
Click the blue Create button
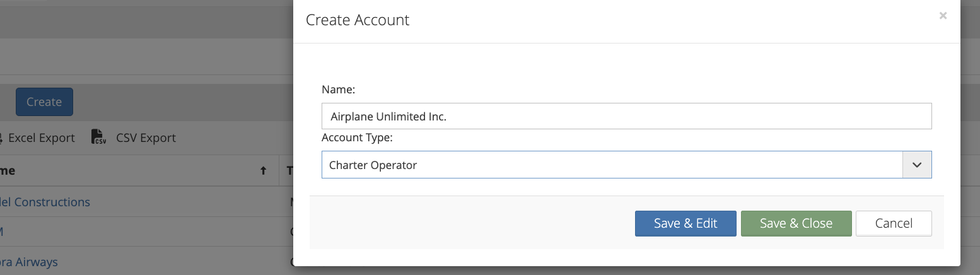[44, 102]
